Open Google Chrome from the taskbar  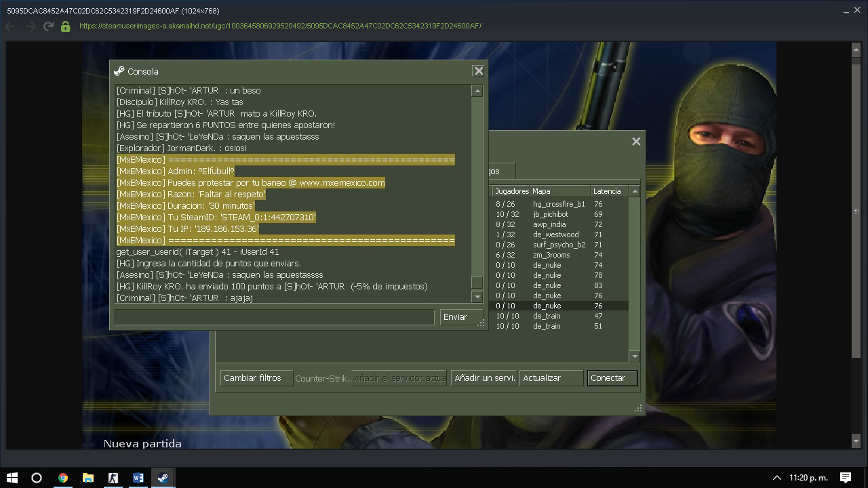coord(62,477)
